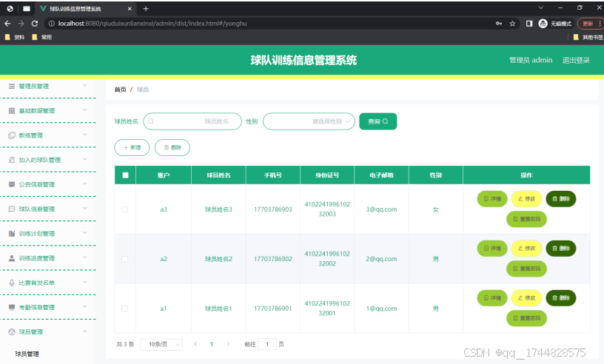Click the 前往 page number input

click(x=267, y=344)
